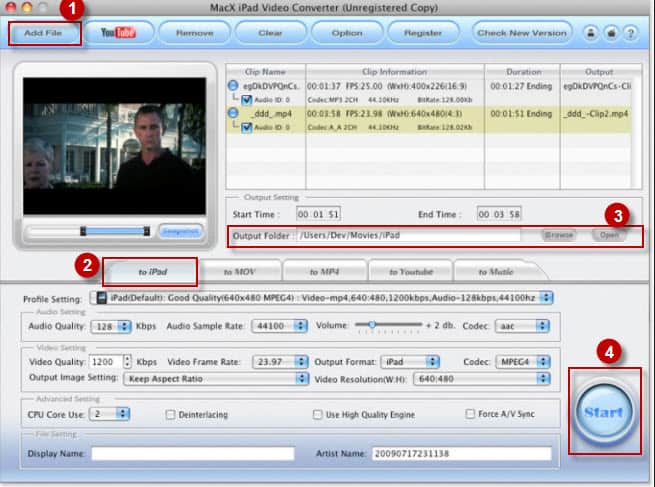Click the _ddd_-Clip2.mp4 output cell
The width and height of the screenshot is (655, 487).
(x=596, y=114)
